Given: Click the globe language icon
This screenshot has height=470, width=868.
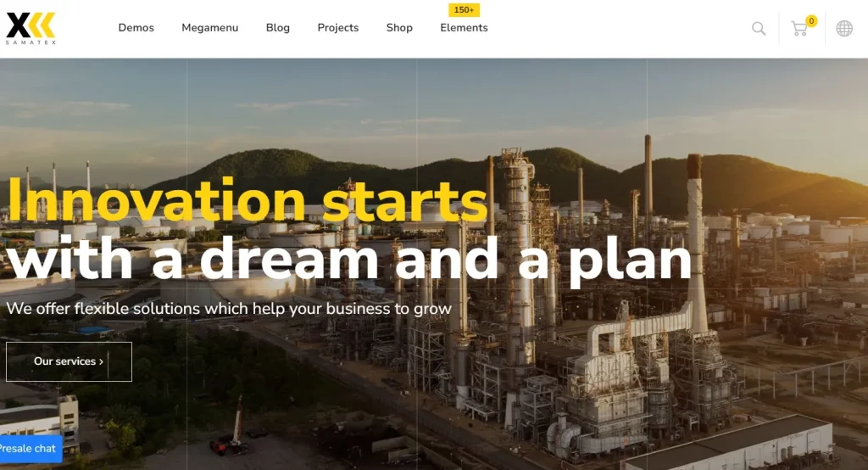Looking at the screenshot, I should pos(843,28).
